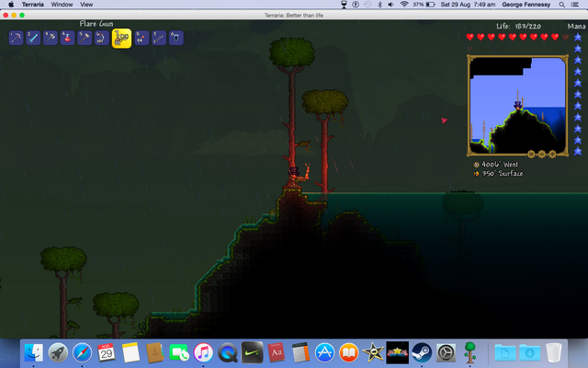This screenshot has height=368, width=588.
Task: Open the Apple menu
Action: [x=11, y=5]
